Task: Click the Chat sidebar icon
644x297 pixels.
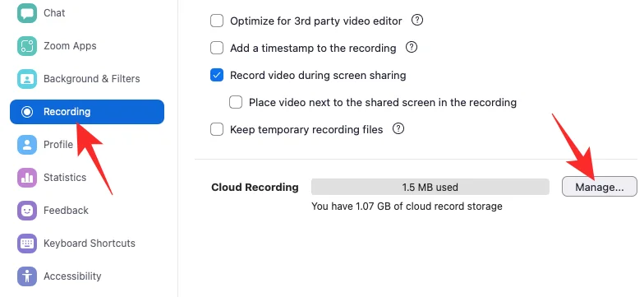Action: pyautogui.click(x=27, y=13)
